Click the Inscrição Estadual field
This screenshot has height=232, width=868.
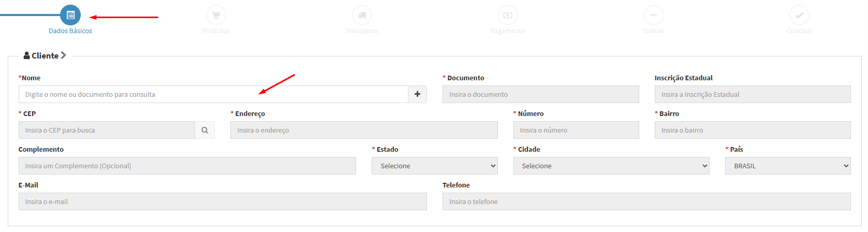[x=752, y=95]
